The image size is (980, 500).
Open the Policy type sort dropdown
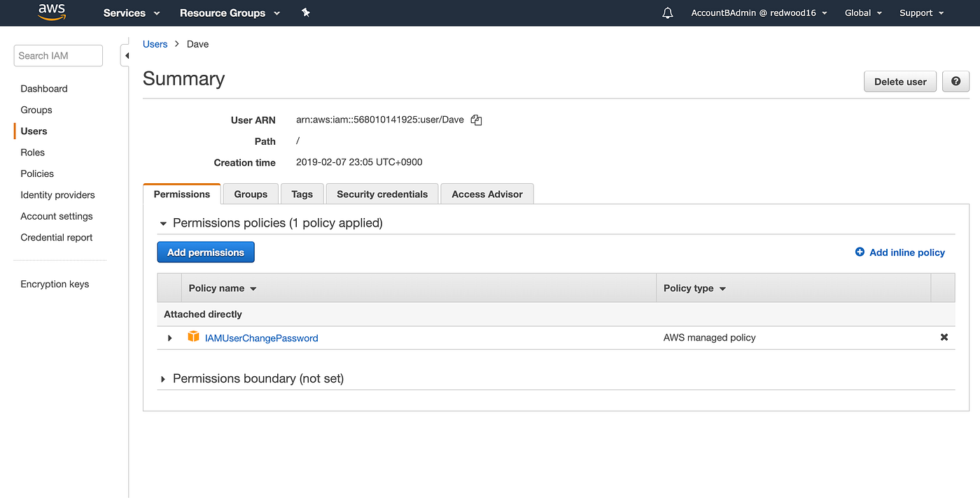[x=722, y=287]
